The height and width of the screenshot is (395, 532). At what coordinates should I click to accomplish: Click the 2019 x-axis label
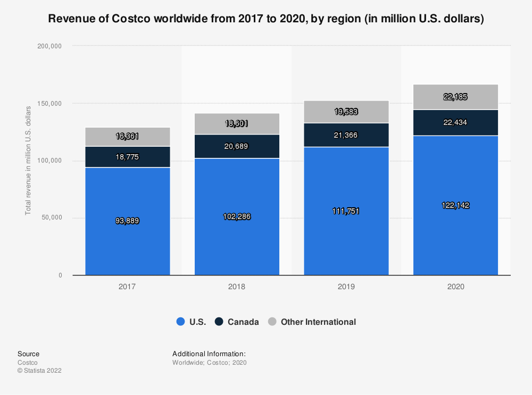pyautogui.click(x=346, y=287)
